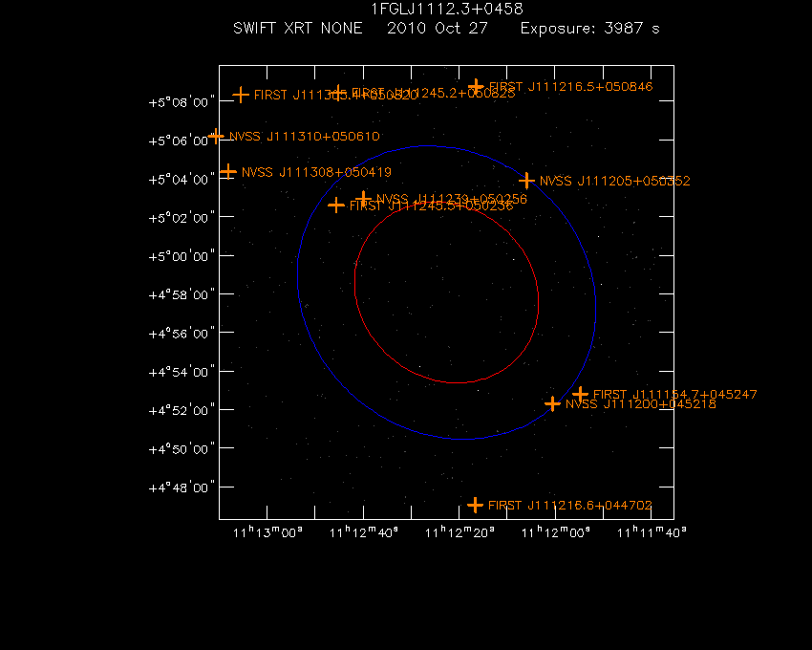
Task: Click the declination label +5°00'00"
Action: point(182,256)
